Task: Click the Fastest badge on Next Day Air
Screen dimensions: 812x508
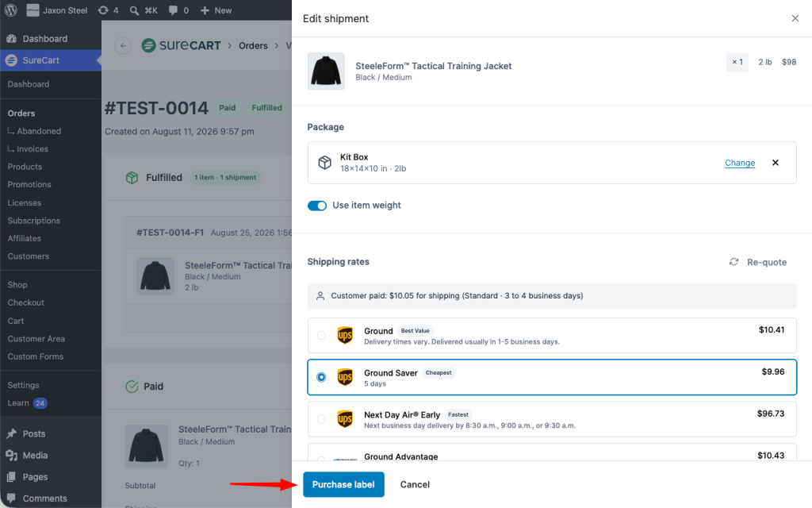Action: click(x=458, y=414)
